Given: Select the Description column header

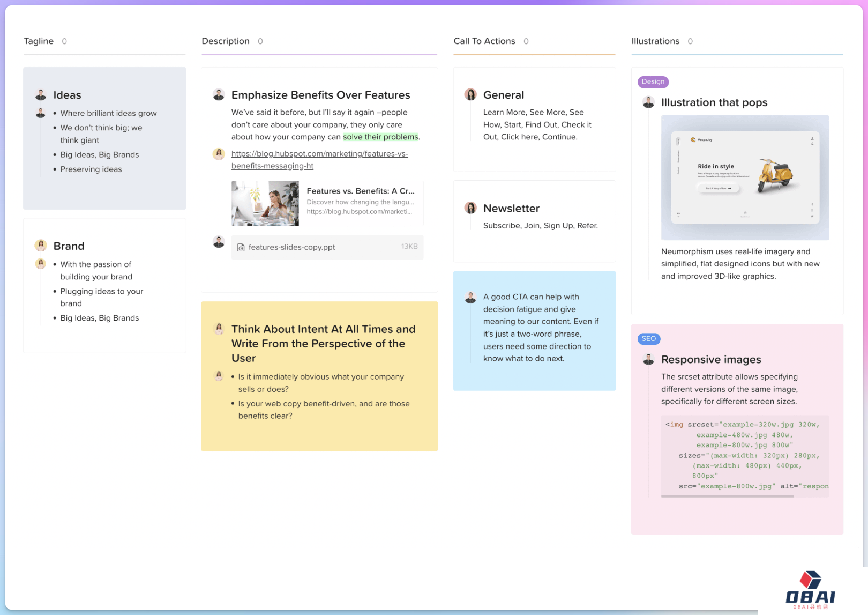Looking at the screenshot, I should point(225,41).
